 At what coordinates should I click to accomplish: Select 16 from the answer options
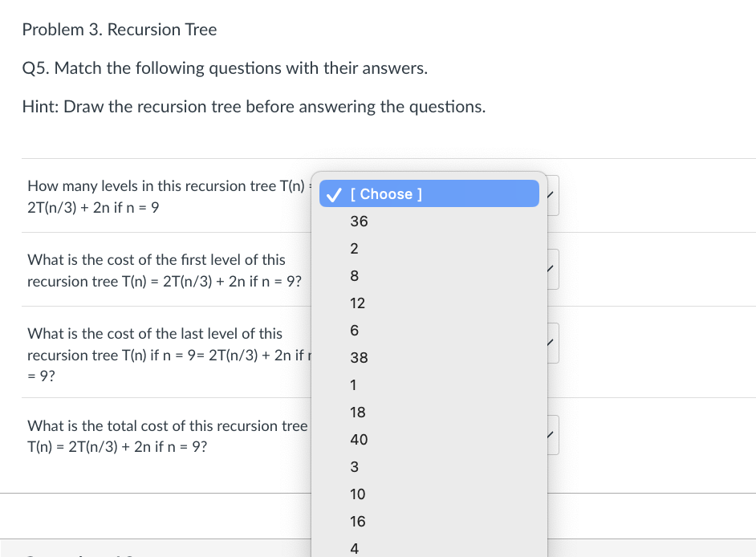358,522
